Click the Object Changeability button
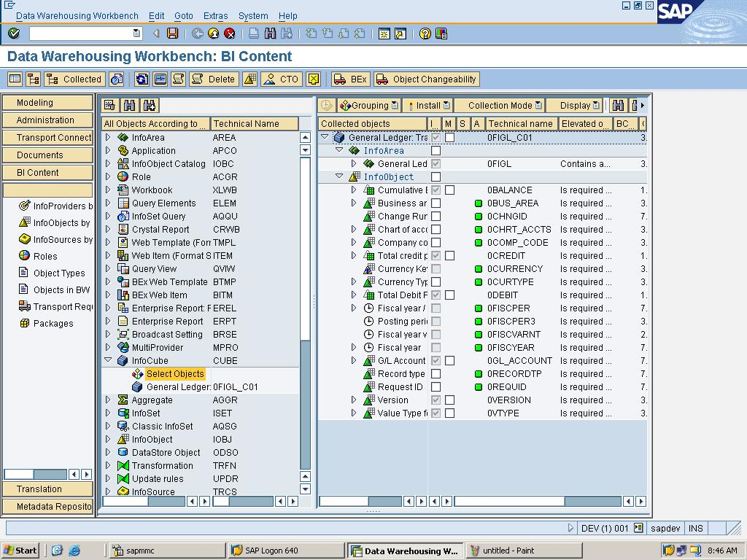 pos(426,79)
